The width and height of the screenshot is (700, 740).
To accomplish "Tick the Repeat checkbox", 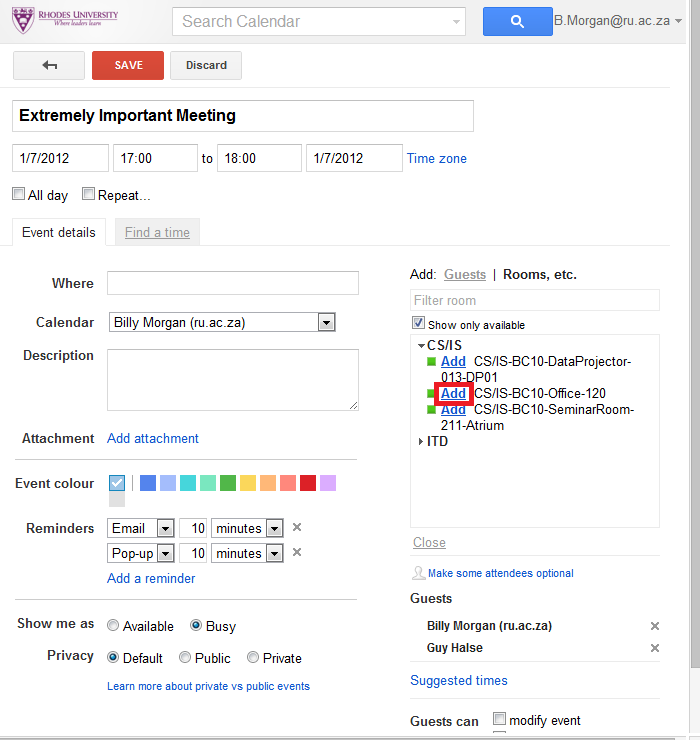I will tap(88, 193).
